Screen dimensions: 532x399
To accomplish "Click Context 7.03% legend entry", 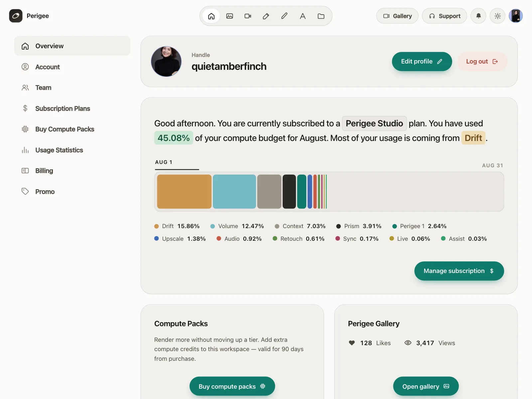I will (300, 226).
